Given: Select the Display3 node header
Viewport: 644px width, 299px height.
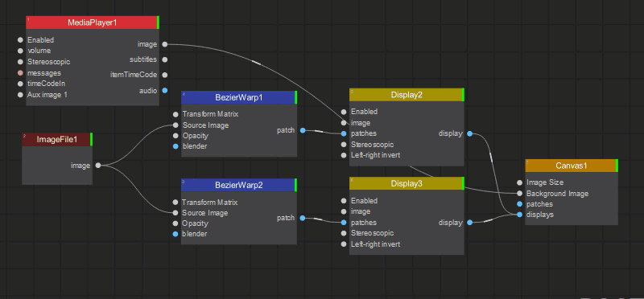Looking at the screenshot, I should [x=407, y=183].
